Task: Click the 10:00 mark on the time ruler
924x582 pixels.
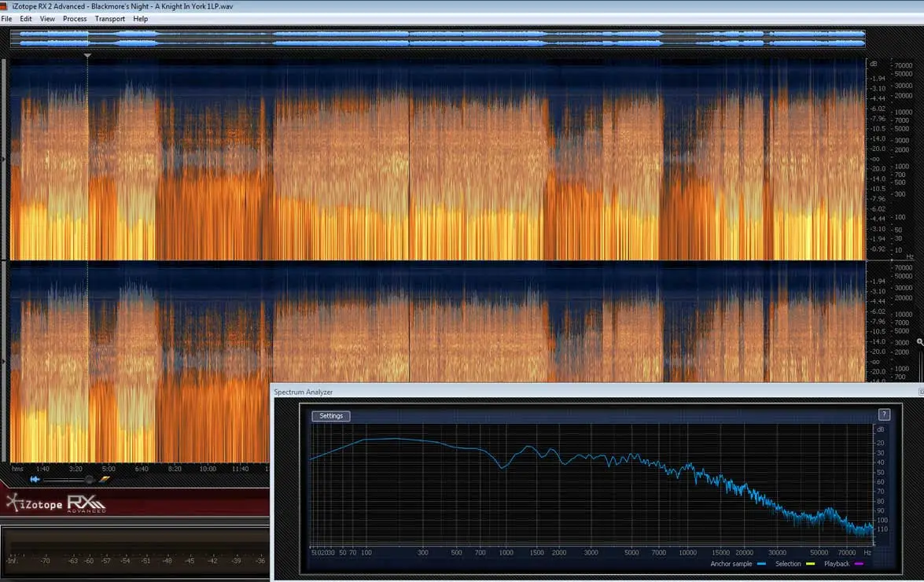Action: pyautogui.click(x=208, y=469)
